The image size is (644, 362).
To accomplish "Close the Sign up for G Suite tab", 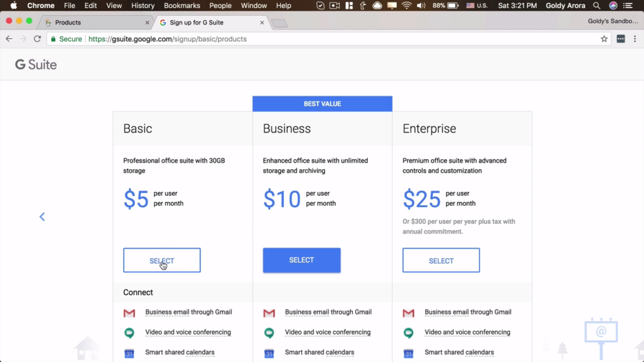I will 262,23.
